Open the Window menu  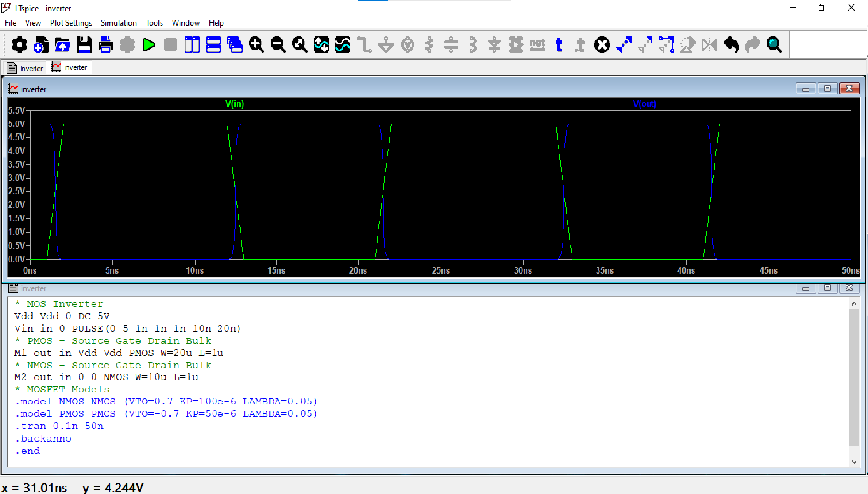186,23
